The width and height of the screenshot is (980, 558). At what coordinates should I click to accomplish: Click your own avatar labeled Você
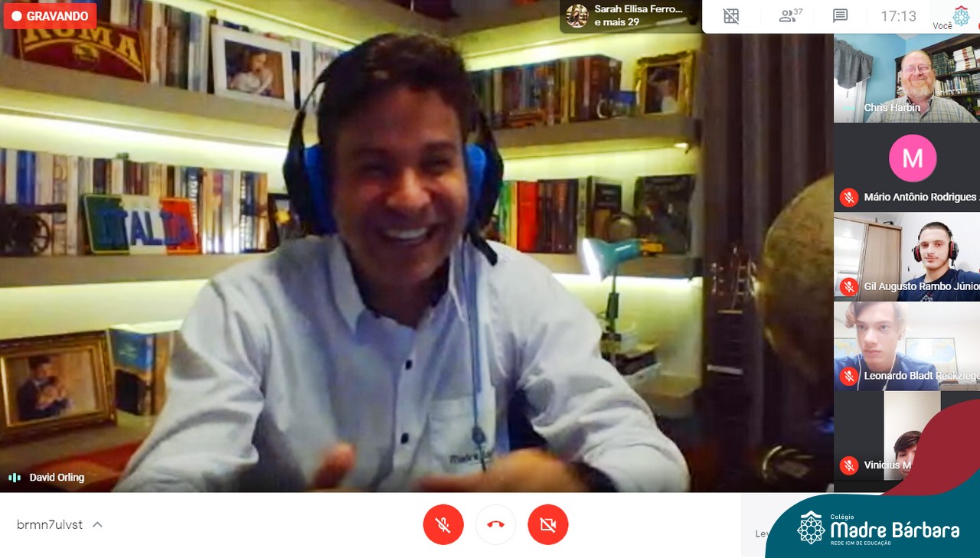pyautogui.click(x=960, y=15)
